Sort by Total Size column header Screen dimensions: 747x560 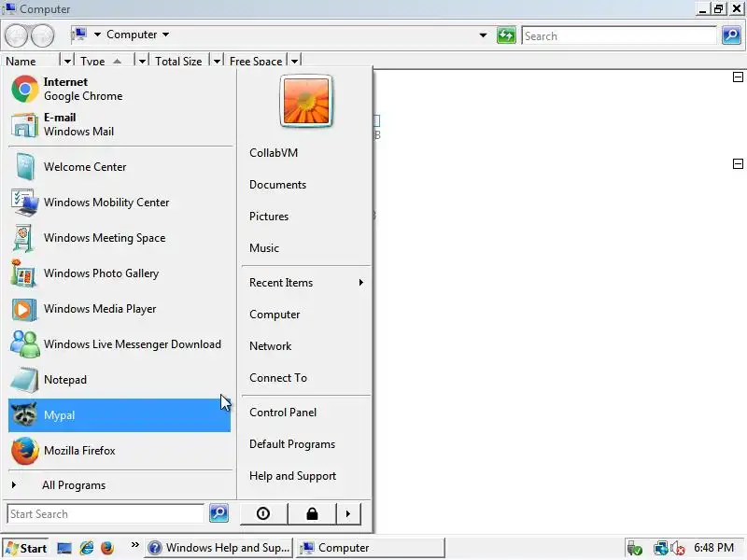click(179, 61)
